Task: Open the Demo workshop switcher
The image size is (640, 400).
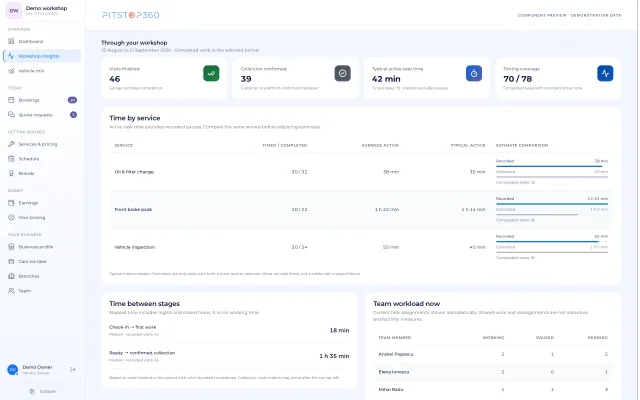Action: tap(42, 11)
